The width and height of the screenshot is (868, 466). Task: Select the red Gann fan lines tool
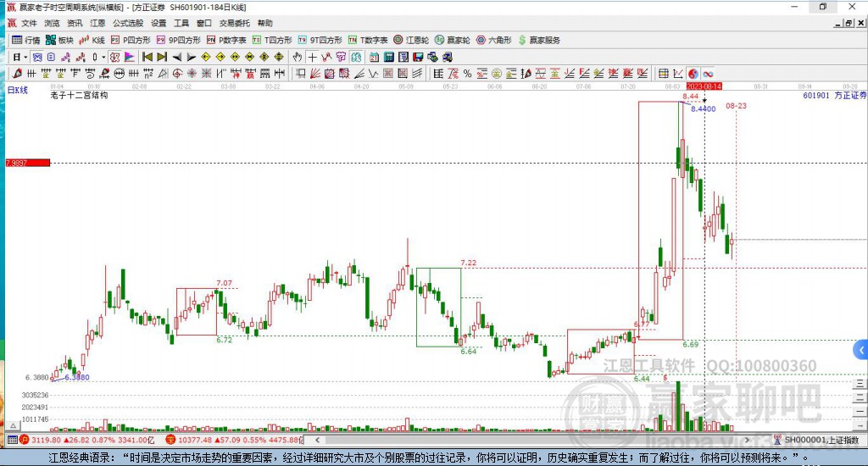[315, 74]
